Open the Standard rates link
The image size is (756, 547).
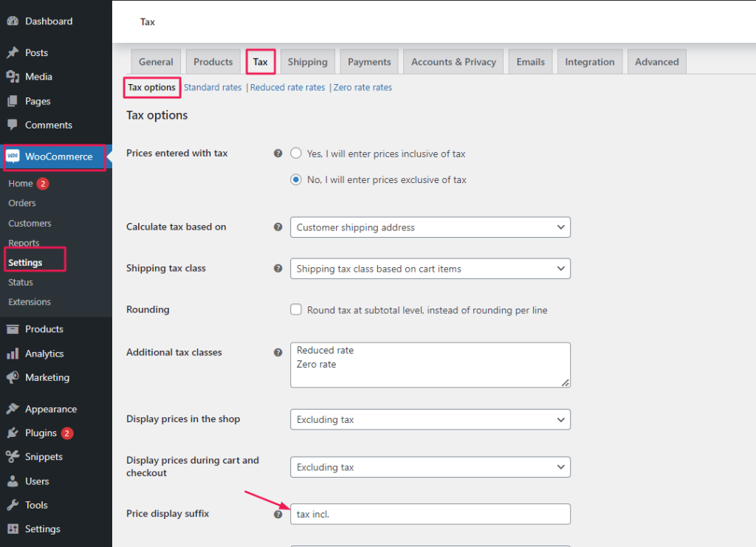213,87
